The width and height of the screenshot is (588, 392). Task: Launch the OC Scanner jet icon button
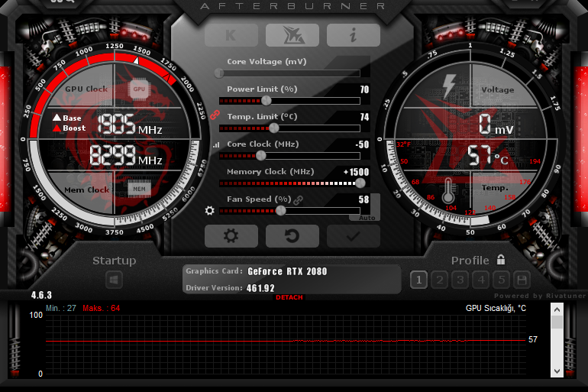(292, 35)
